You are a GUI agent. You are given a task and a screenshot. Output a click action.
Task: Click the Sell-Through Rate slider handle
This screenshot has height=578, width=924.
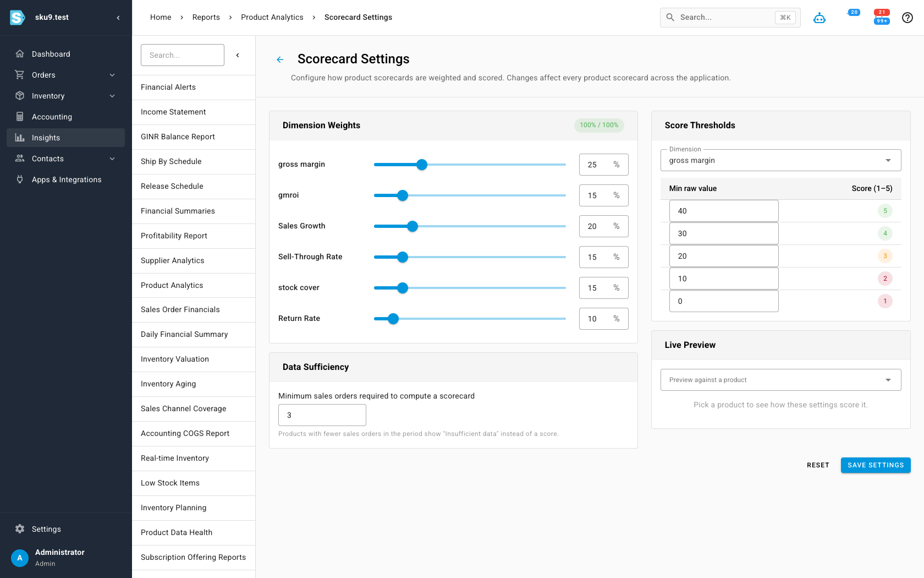coord(403,257)
